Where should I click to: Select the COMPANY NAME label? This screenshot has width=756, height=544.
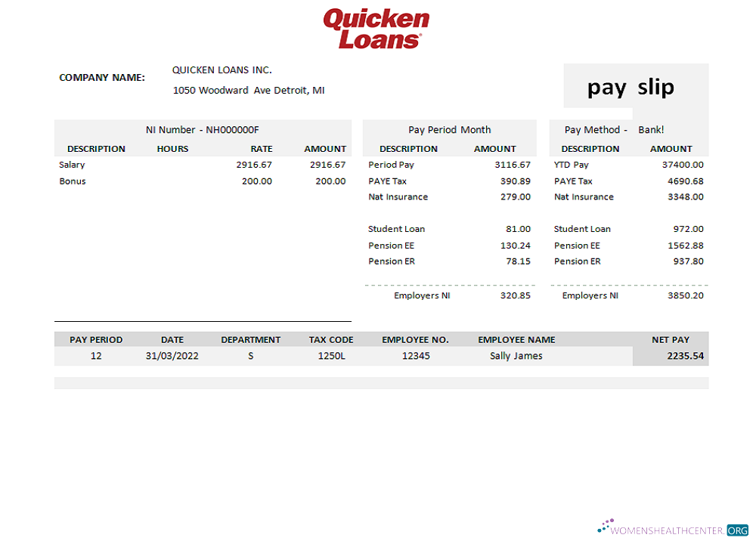pyautogui.click(x=102, y=77)
